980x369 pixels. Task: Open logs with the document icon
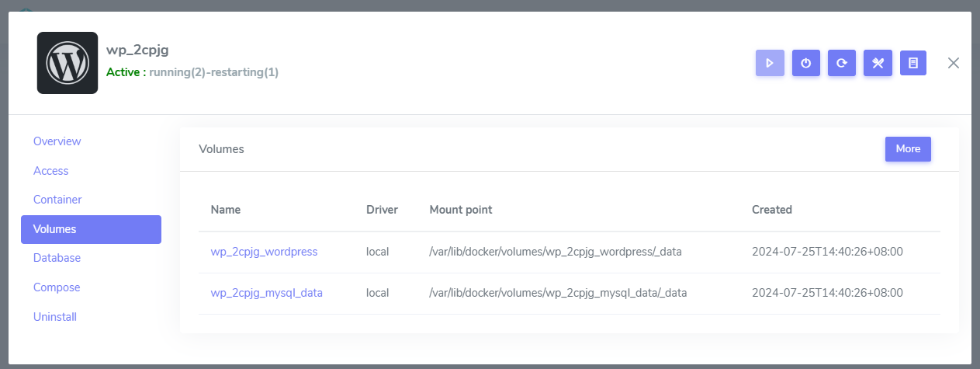[x=913, y=63]
